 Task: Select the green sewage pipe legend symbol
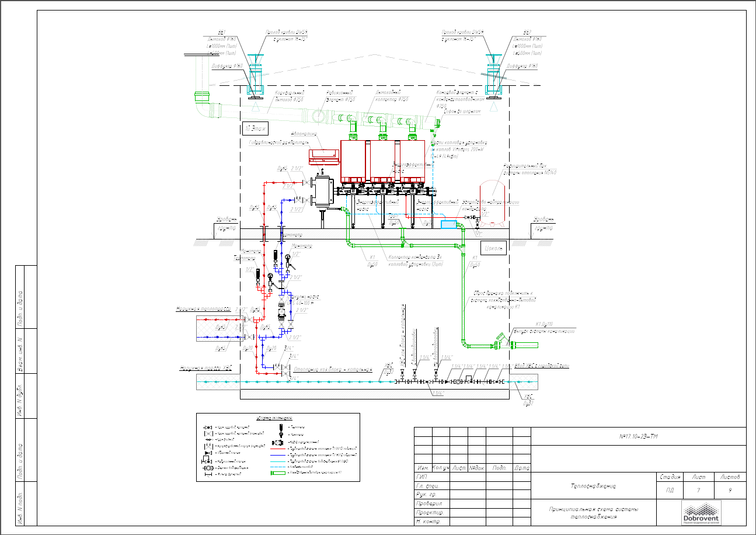coord(278,473)
